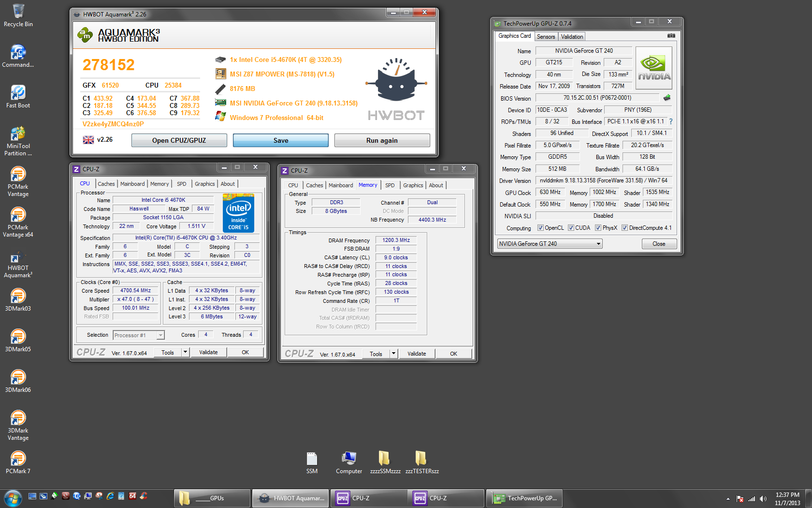Screen dimensions: 812x508
Task: Click the Aquamark score 278152
Action: pos(109,65)
